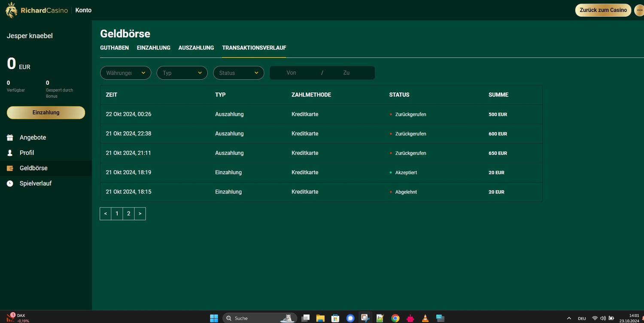
Task: Switch to the Auszahlung tab
Action: (x=196, y=48)
